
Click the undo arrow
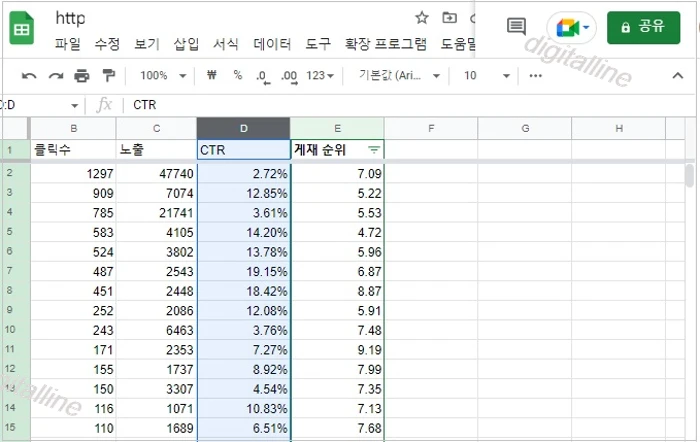point(29,76)
